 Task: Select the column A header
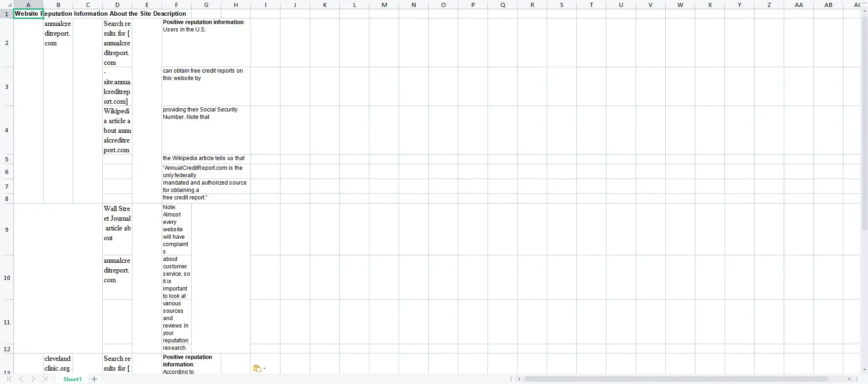point(28,5)
